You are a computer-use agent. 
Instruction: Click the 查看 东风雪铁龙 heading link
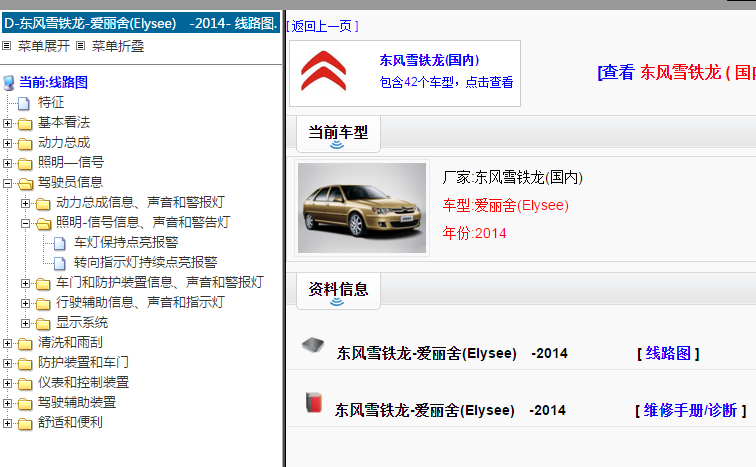[x=676, y=73]
